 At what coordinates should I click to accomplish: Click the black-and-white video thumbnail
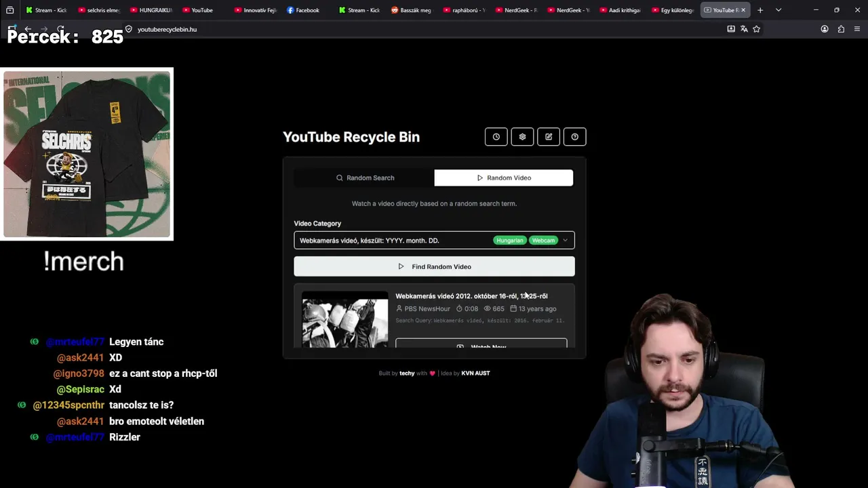[345, 320]
